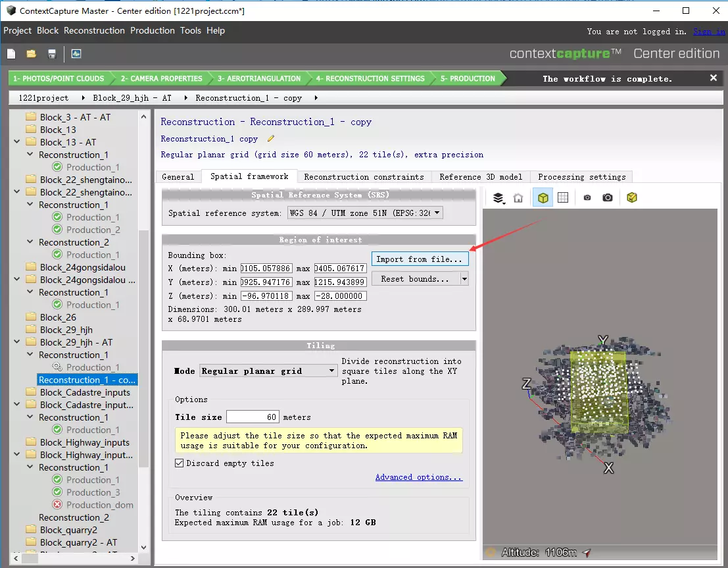Select Block_quarry2 - AT in the tree
Image resolution: width=728 pixels, height=568 pixels.
(78, 542)
